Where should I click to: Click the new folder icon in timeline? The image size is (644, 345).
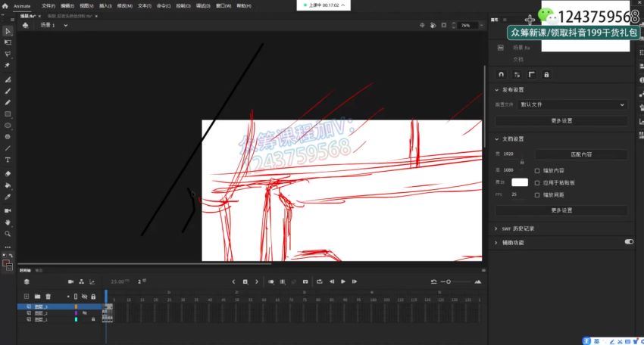37,296
